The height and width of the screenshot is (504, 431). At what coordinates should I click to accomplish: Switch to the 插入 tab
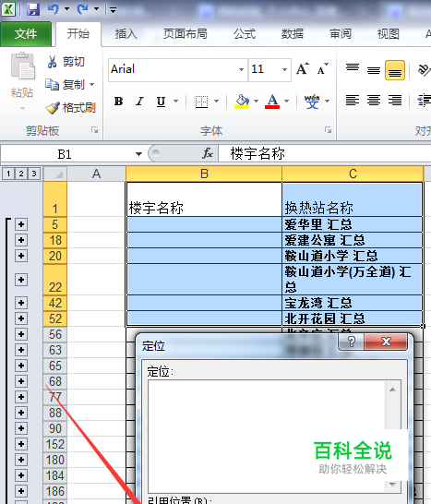tap(126, 34)
